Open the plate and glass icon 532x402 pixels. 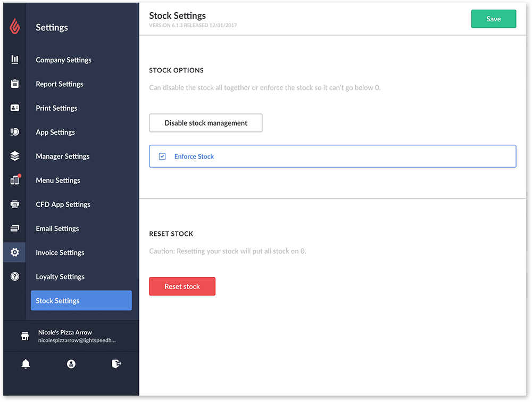[14, 132]
